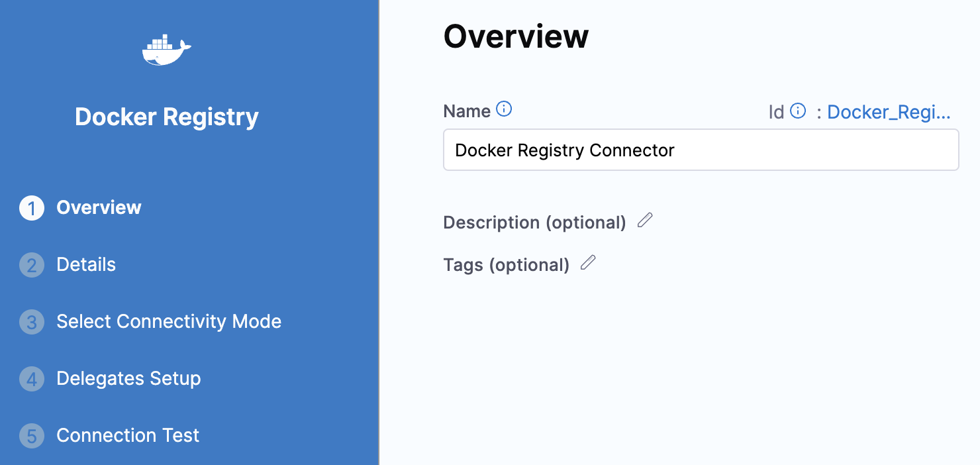
Task: Expand the Description (optional) label
Action: pyautogui.click(x=534, y=223)
